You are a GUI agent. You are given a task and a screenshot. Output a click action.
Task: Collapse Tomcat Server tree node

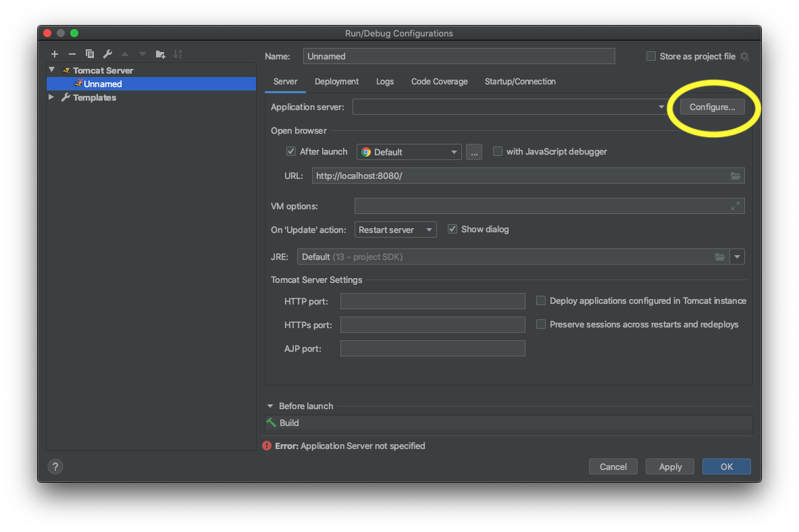[x=52, y=70]
